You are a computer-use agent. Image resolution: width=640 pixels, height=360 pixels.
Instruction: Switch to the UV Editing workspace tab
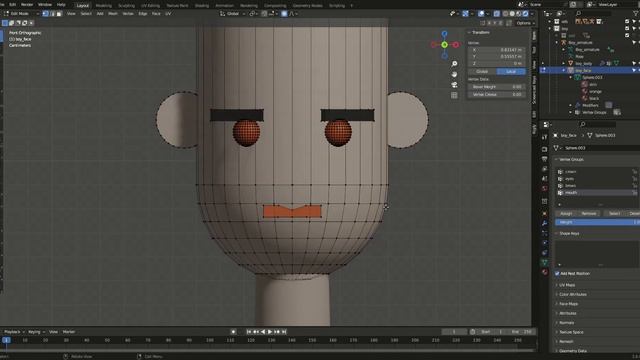pyautogui.click(x=150, y=5)
